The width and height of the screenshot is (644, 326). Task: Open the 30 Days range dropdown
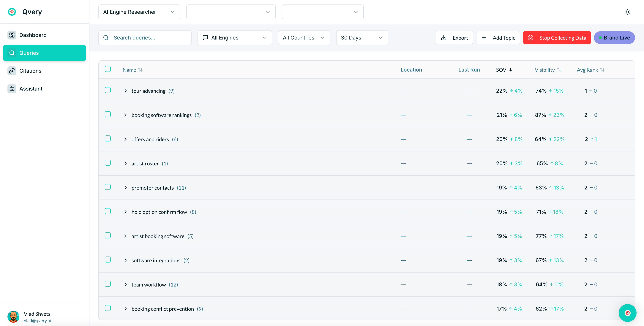(362, 38)
